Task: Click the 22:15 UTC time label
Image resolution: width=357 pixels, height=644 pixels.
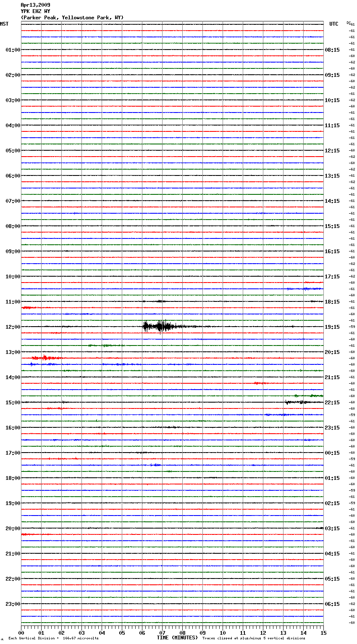Action: (x=332, y=403)
